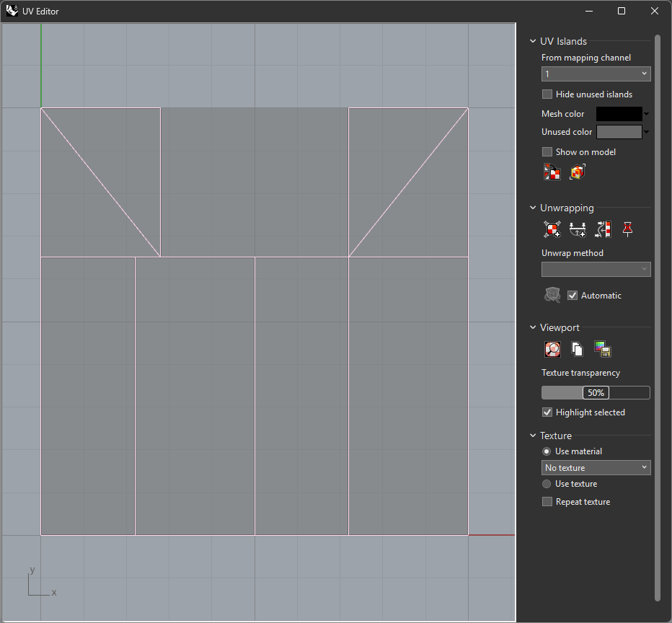This screenshot has width=672, height=623.
Task: Click the Texture transparency slider
Action: pyautogui.click(x=596, y=393)
